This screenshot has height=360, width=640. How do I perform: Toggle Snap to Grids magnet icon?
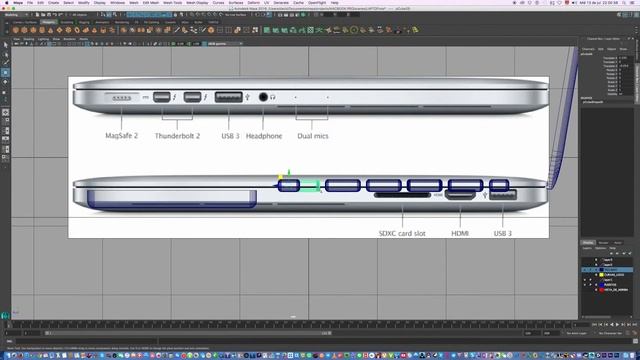(191, 15)
